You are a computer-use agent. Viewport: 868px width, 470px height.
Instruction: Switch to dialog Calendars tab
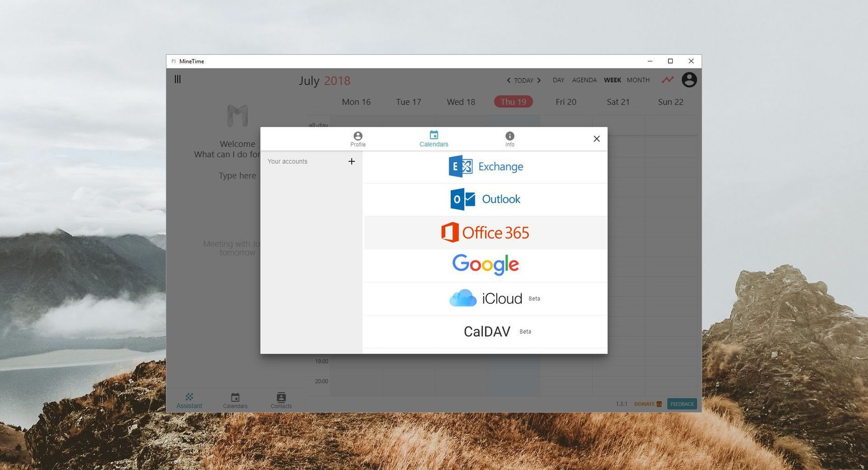[x=433, y=139]
